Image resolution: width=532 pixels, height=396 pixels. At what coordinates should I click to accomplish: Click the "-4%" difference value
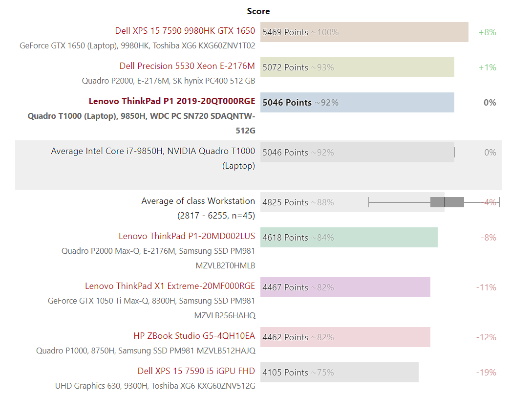(x=489, y=202)
